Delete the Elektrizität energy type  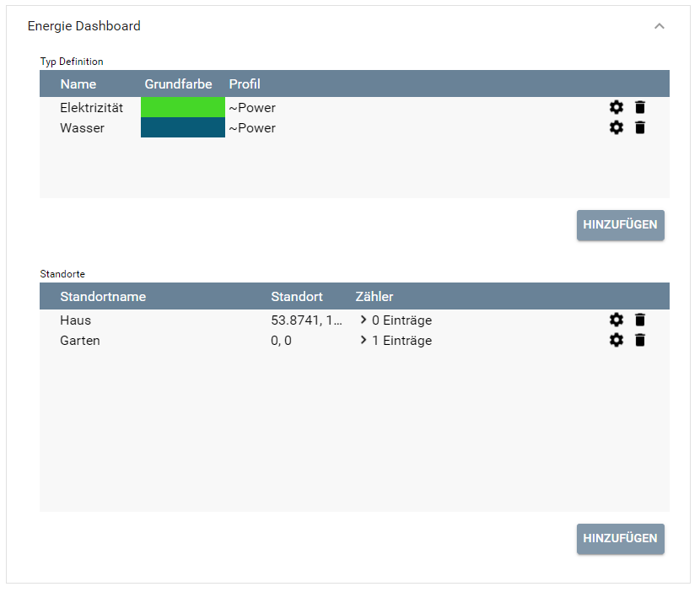[x=640, y=107]
